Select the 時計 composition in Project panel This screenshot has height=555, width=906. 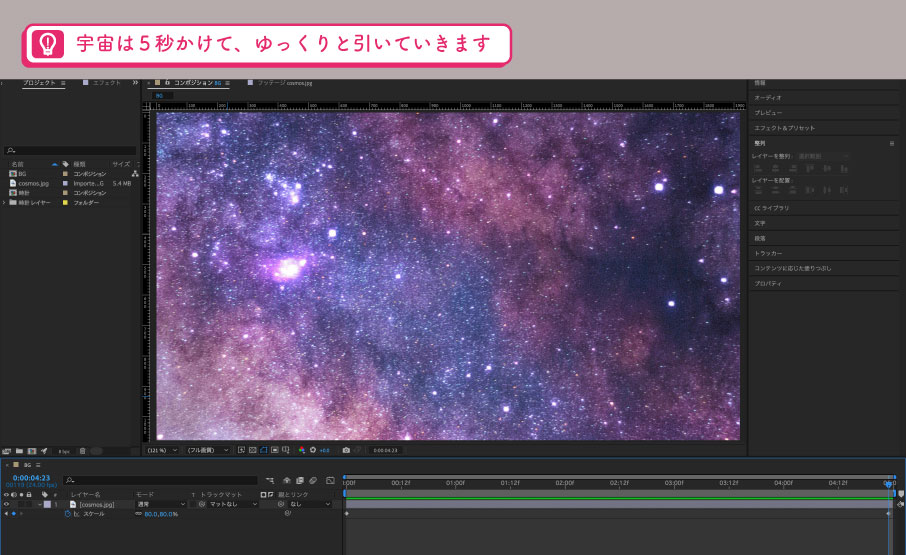23,193
